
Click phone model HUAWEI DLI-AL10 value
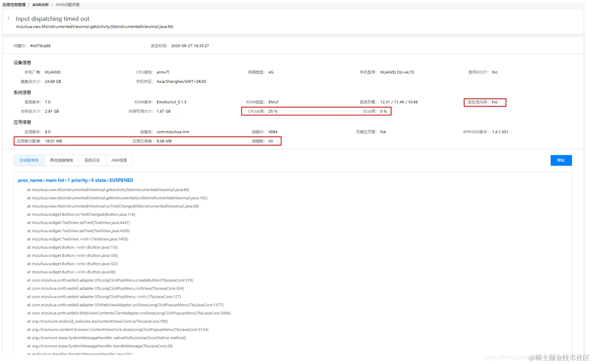click(x=397, y=72)
